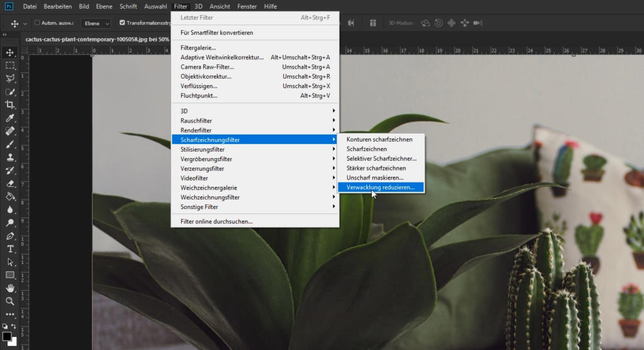Select the Type tool

point(10,249)
